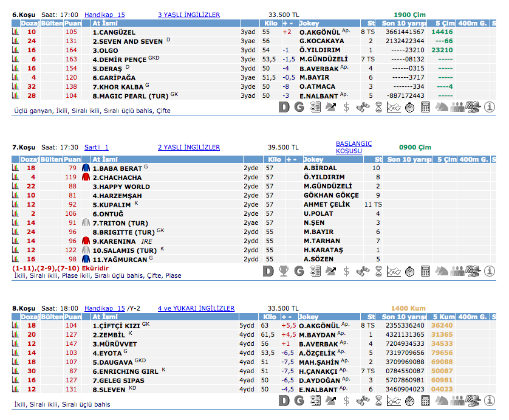
Task: Click the horse heads icon in race 8
Action: [442, 401]
